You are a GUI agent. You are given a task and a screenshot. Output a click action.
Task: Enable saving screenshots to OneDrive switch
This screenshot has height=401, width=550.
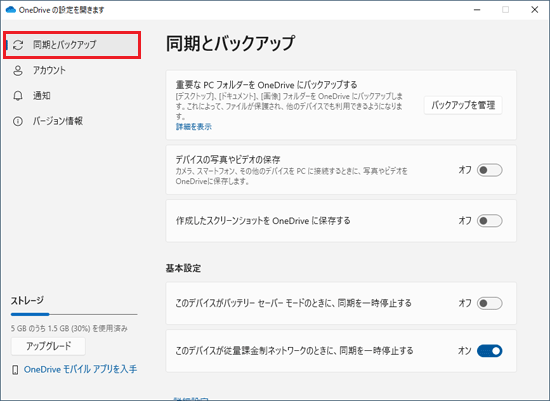(x=490, y=221)
